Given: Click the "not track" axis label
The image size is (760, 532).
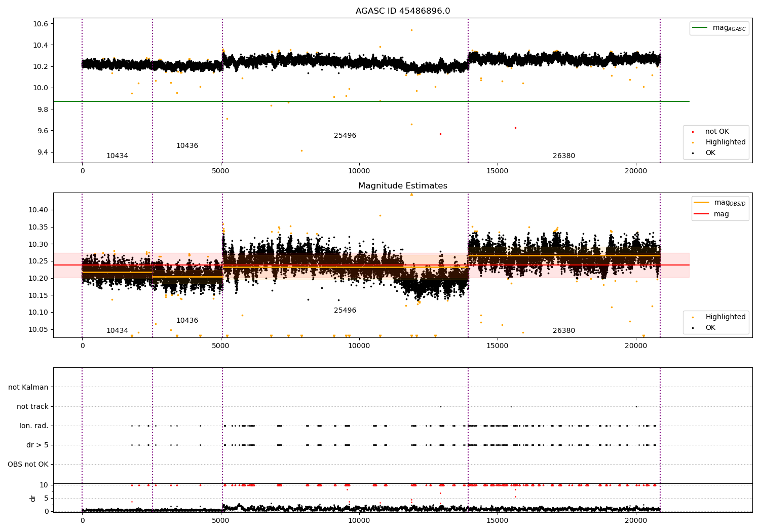Looking at the screenshot, I should coord(32,407).
